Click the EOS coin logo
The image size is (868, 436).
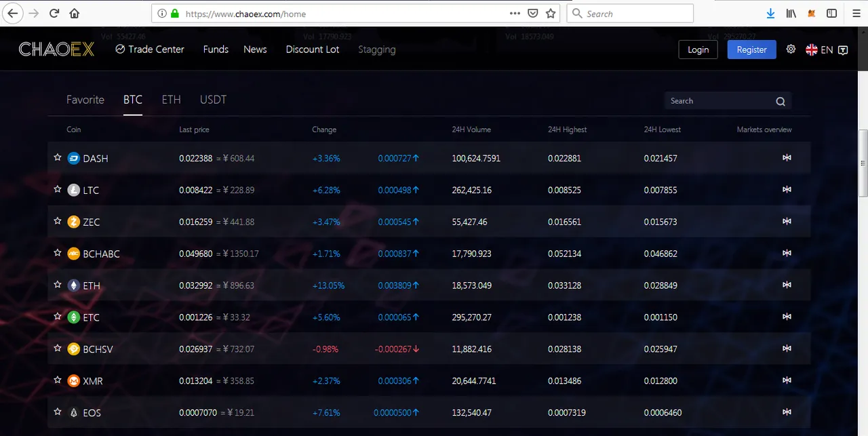74,412
